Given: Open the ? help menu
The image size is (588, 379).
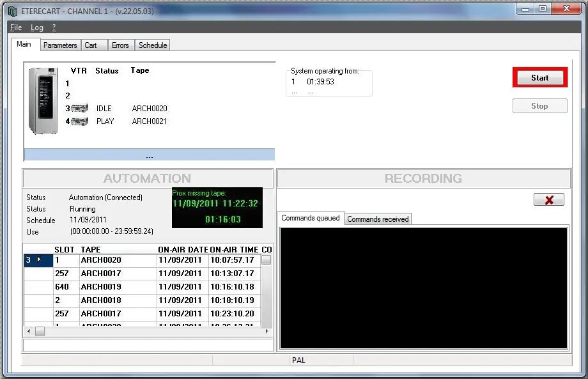Looking at the screenshot, I should (x=54, y=27).
